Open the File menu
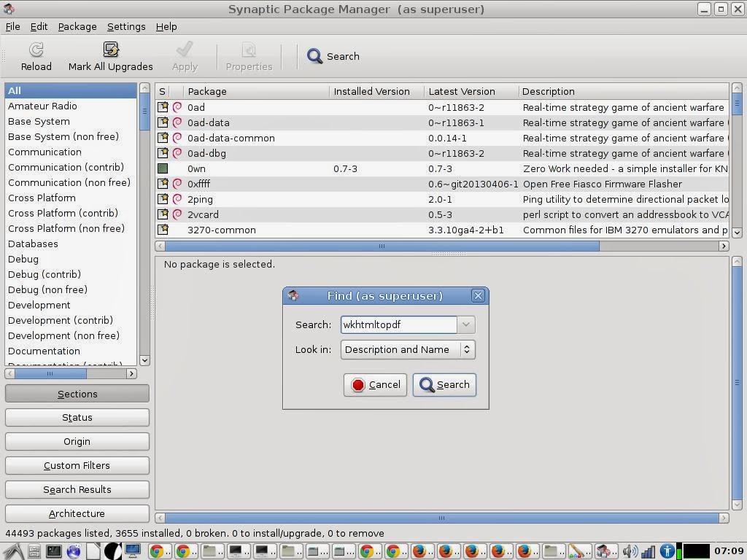Image resolution: width=747 pixels, height=560 pixels. click(x=13, y=27)
